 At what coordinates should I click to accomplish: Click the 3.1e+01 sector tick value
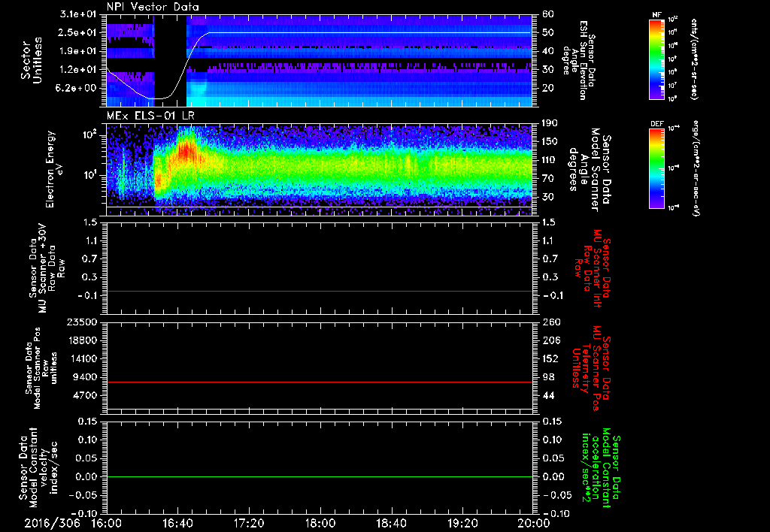click(x=79, y=14)
